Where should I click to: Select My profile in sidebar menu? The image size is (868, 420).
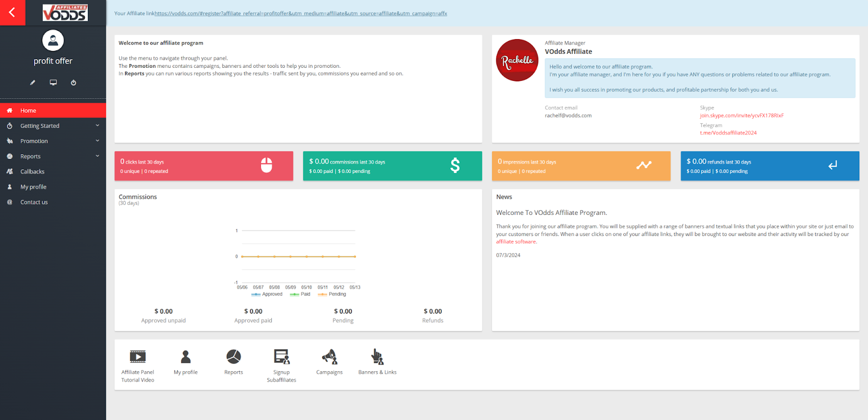[x=53, y=187]
